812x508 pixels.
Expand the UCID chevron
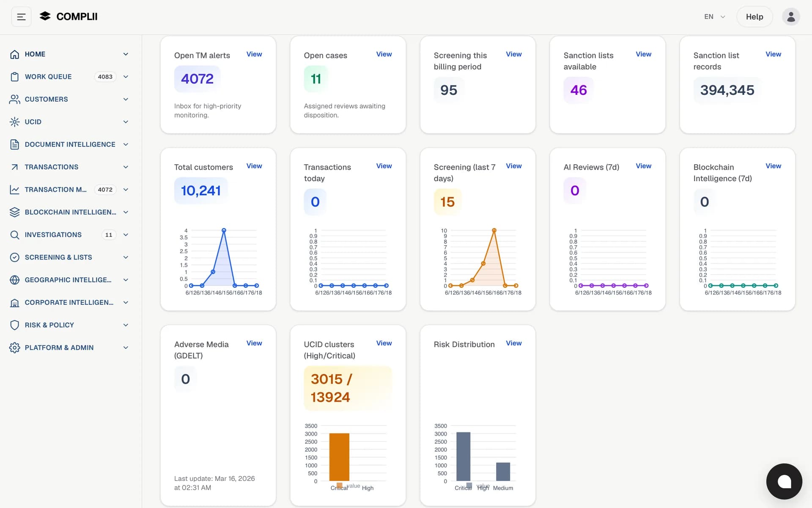[x=126, y=122]
